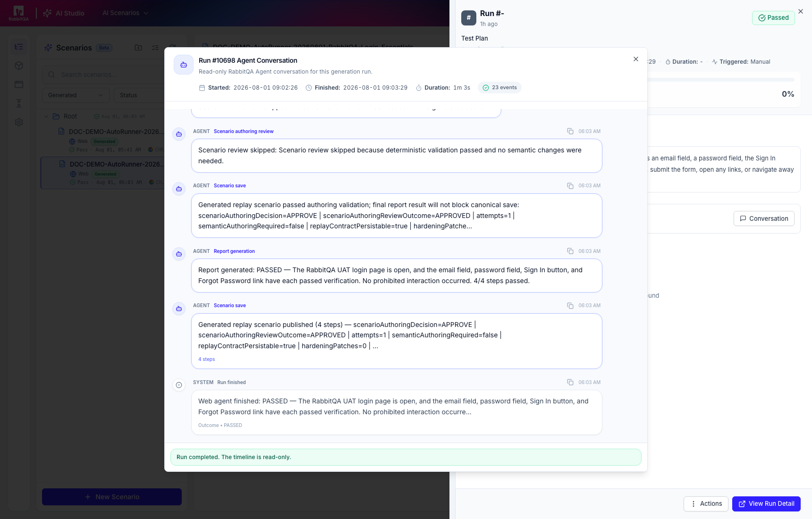Click the robot icon in the dialog header

pyautogui.click(x=184, y=65)
